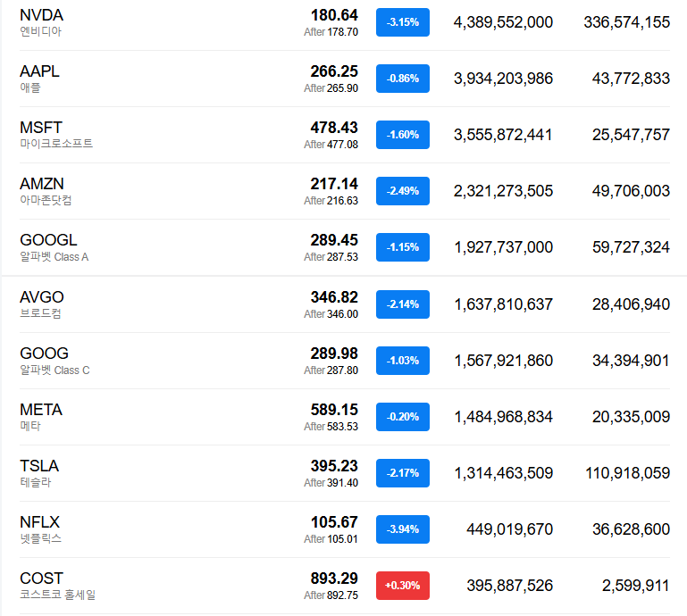The height and width of the screenshot is (616, 687).
Task: Select the AAPL price 266.25
Action: pyautogui.click(x=334, y=71)
